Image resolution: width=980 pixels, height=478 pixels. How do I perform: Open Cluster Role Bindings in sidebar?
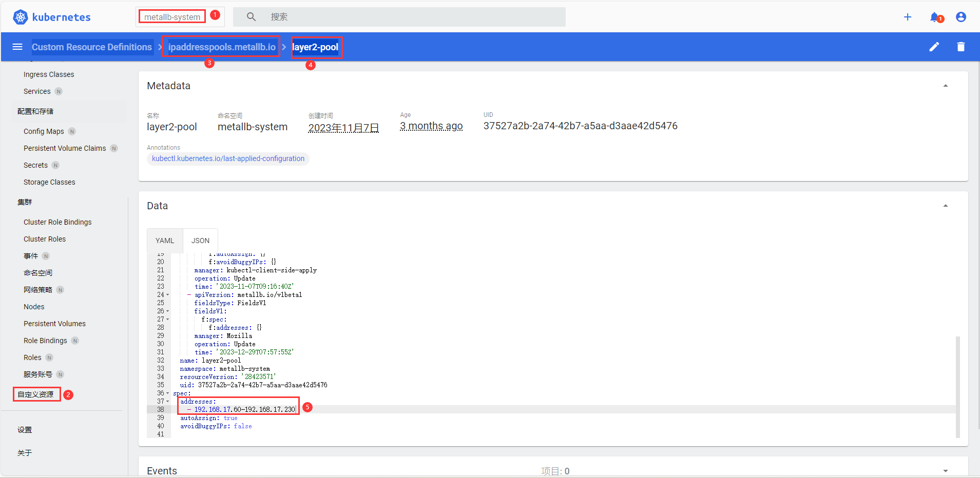[57, 222]
